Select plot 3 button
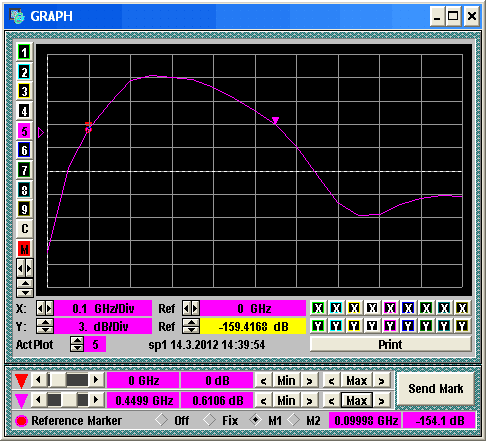The height and width of the screenshot is (441, 486). 24,91
